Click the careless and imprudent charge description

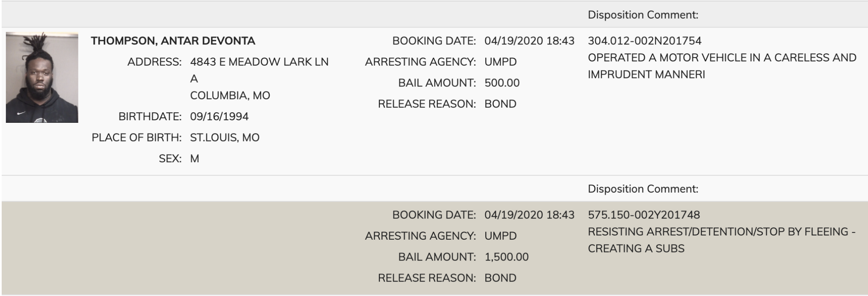(x=722, y=66)
